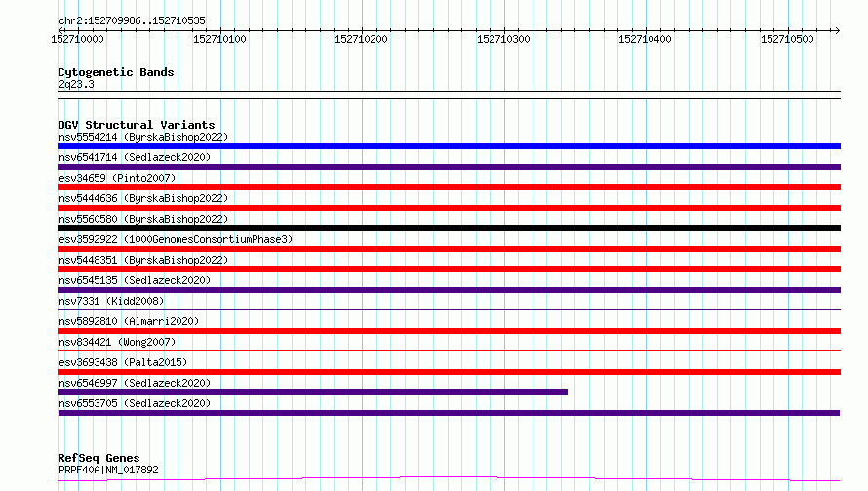Click ruler position 152710500
This screenshot has width=868, height=491.
(788, 39)
